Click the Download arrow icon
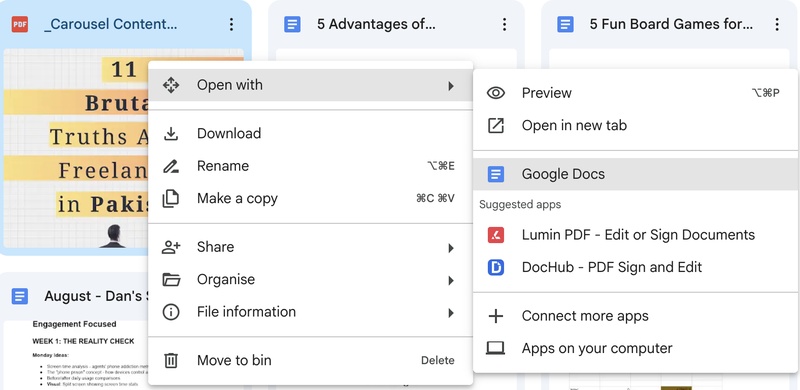Screen dimensions: 800x390 click(x=171, y=134)
